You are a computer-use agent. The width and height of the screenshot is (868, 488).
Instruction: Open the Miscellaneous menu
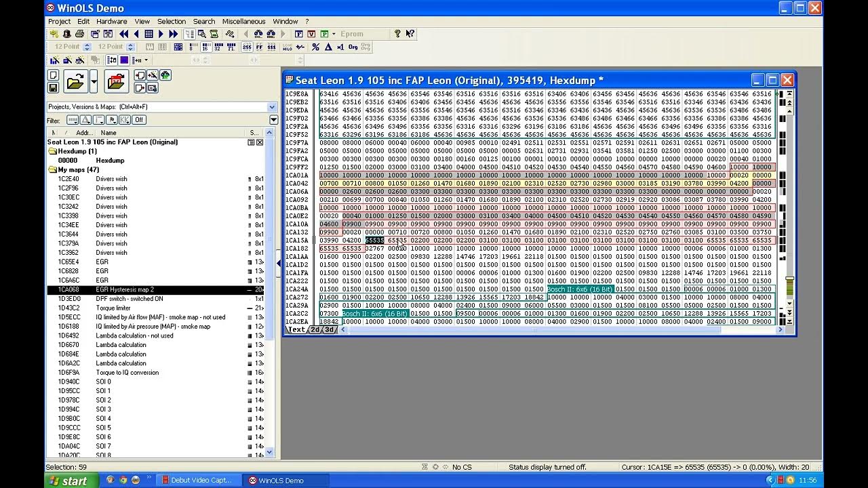[244, 21]
